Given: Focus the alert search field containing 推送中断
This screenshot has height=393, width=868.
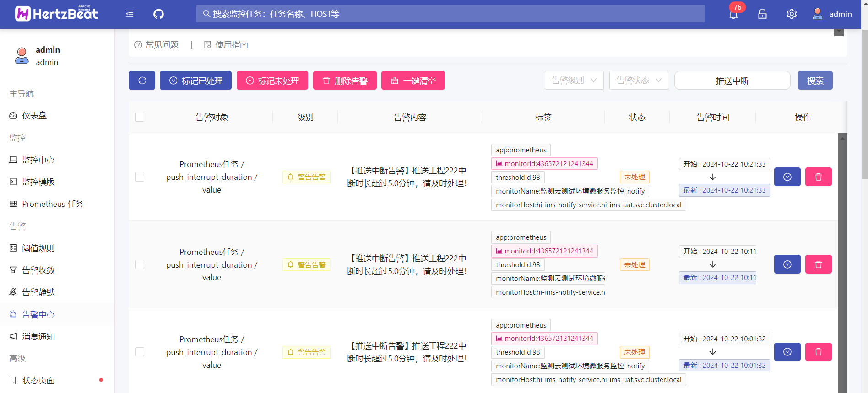Looking at the screenshot, I should point(732,81).
